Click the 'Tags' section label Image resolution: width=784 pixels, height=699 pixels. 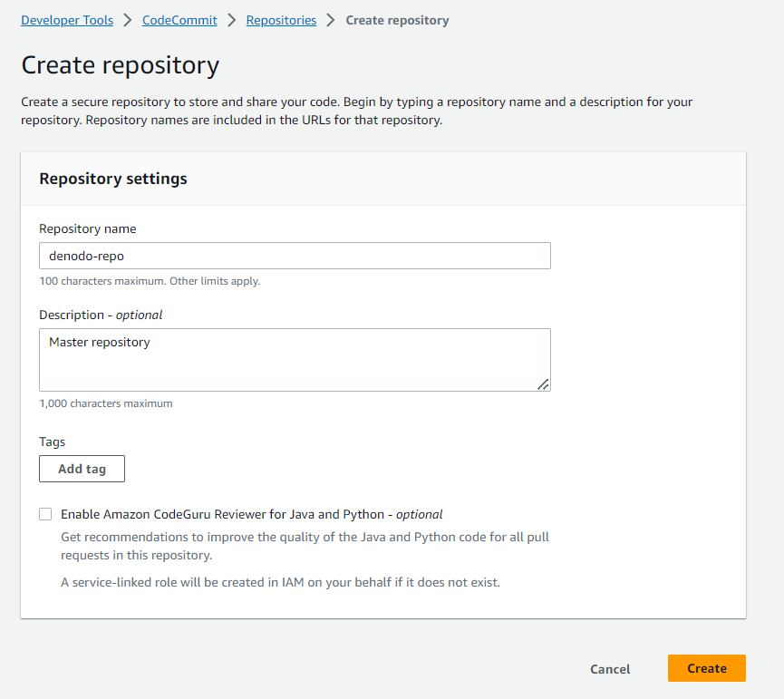(x=52, y=442)
